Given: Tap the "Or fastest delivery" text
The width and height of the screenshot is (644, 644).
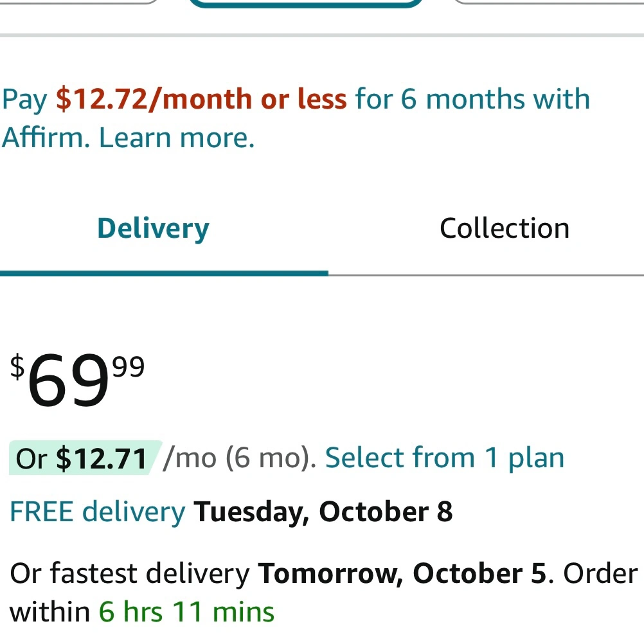Looking at the screenshot, I should (130, 573).
